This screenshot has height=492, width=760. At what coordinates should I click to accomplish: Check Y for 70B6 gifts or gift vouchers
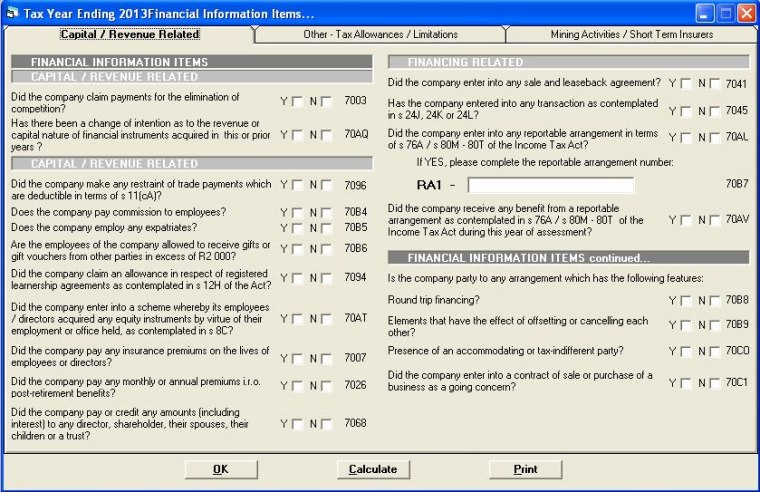[x=298, y=249]
